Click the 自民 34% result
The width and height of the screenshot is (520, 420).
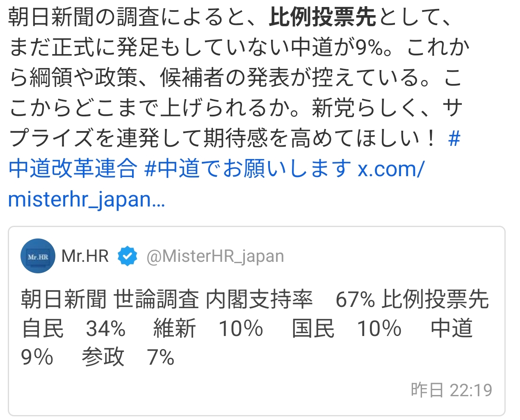[x=74, y=329]
